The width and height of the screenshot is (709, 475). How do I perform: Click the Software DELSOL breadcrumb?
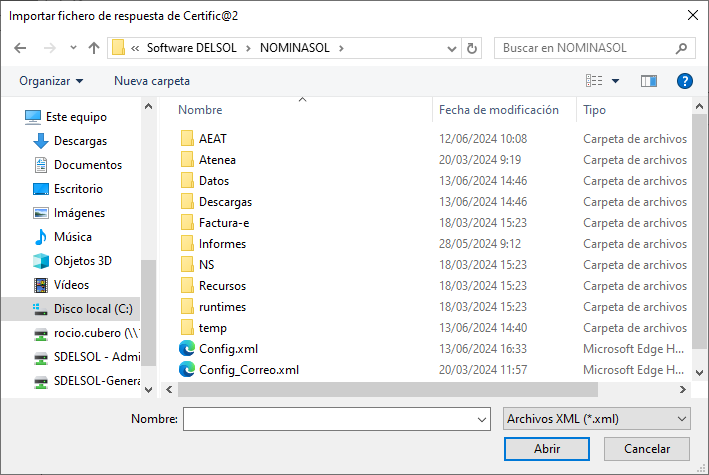tap(192, 48)
